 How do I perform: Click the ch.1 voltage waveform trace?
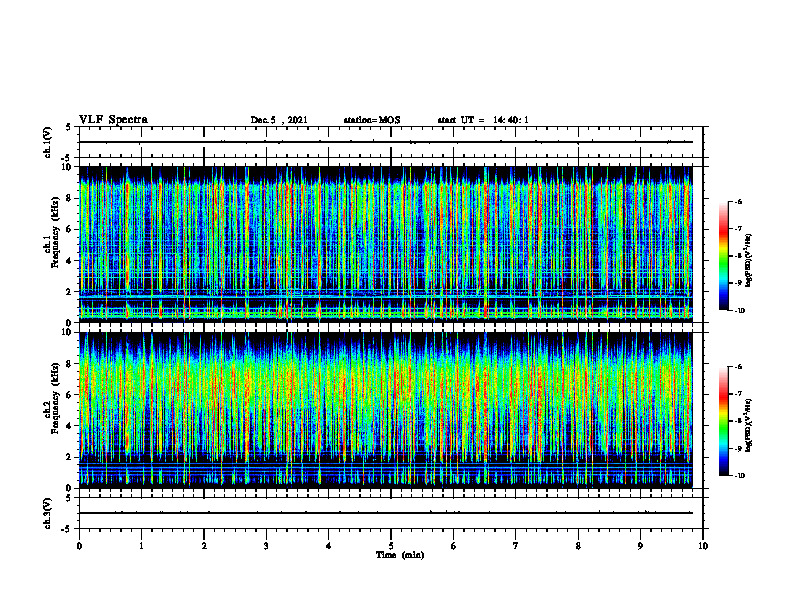point(385,142)
